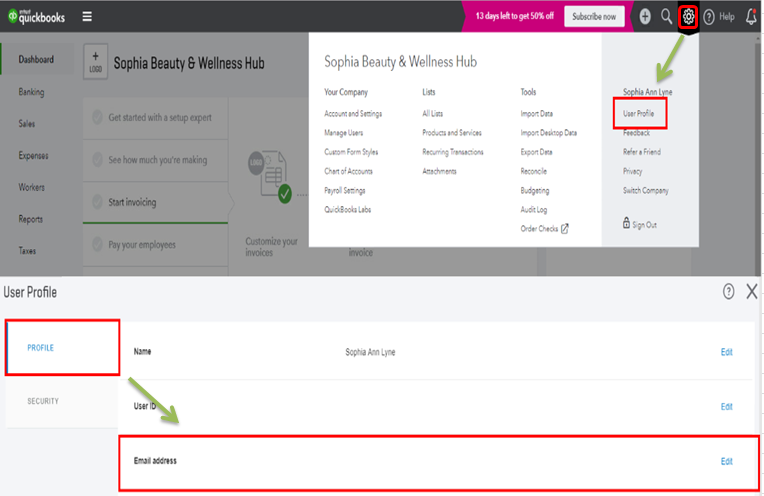Select Start invoicing step
This screenshot has height=496, width=764.
(155, 202)
